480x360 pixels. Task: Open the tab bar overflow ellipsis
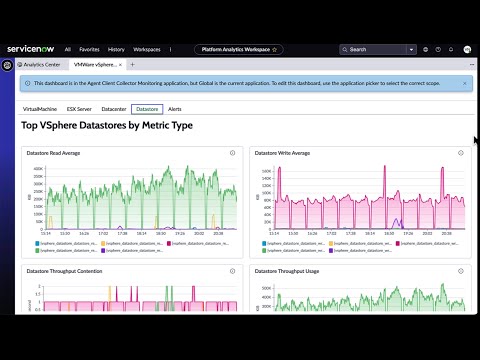click(472, 65)
